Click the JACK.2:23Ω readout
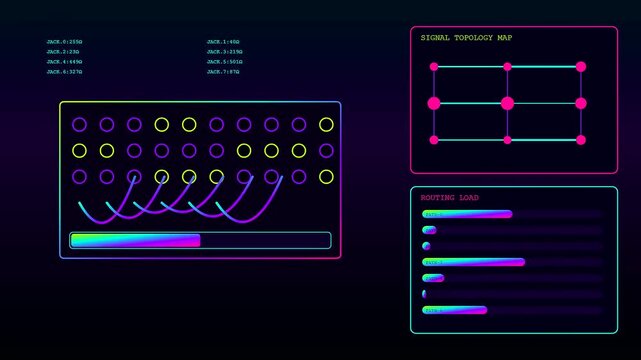 click(x=63, y=52)
